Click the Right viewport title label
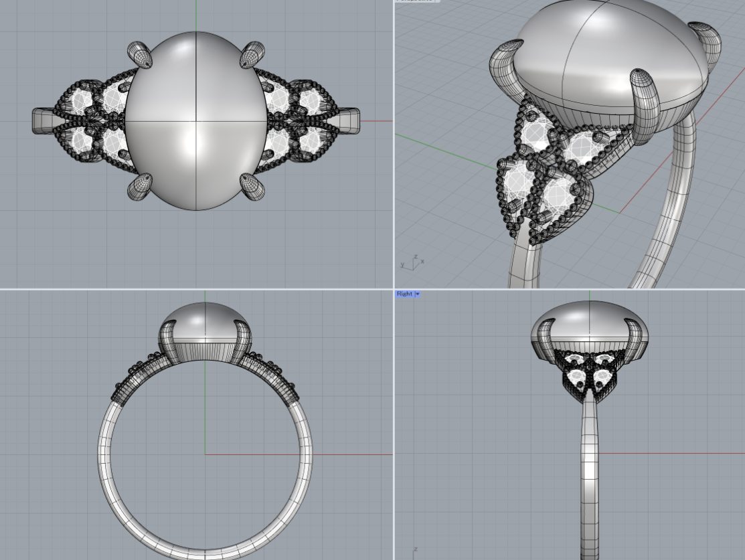Screen dimensions: 745x560 click(x=404, y=294)
